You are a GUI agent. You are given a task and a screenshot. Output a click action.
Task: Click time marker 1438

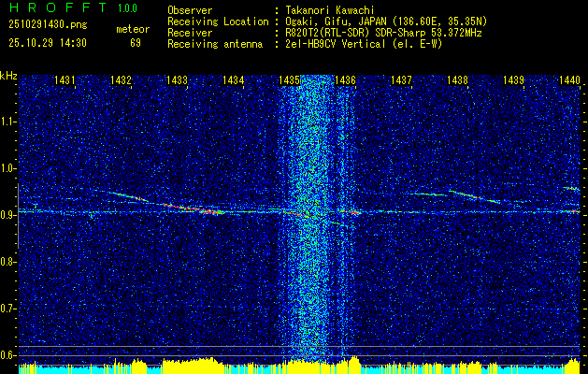(458, 79)
